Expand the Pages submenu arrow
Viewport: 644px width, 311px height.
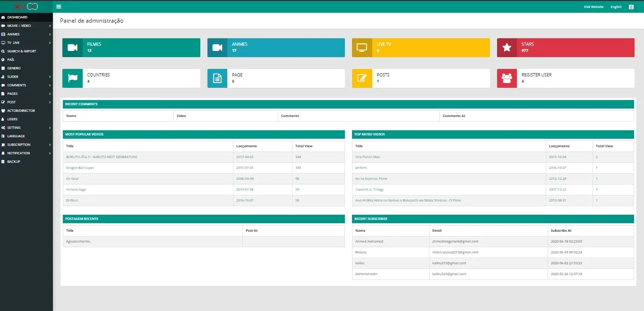coord(50,94)
